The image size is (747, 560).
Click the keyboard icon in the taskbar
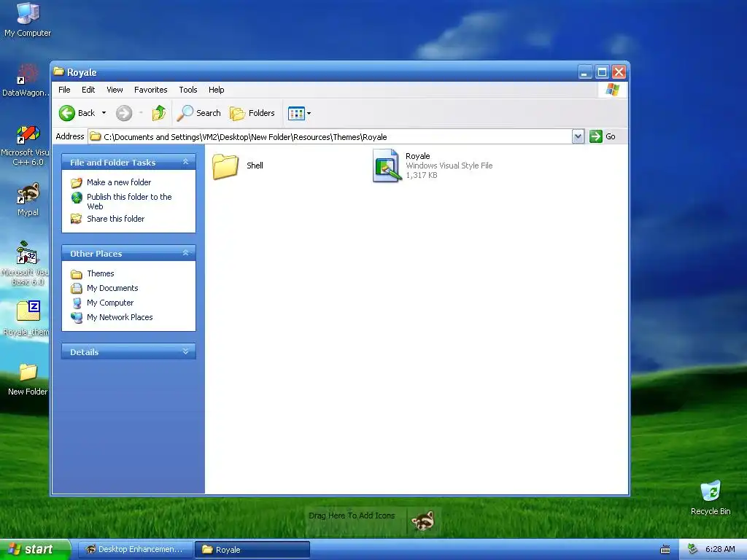click(x=665, y=550)
